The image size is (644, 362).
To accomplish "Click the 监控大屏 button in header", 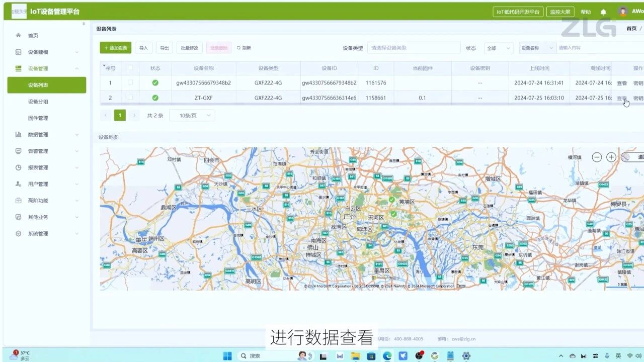I will [560, 12].
